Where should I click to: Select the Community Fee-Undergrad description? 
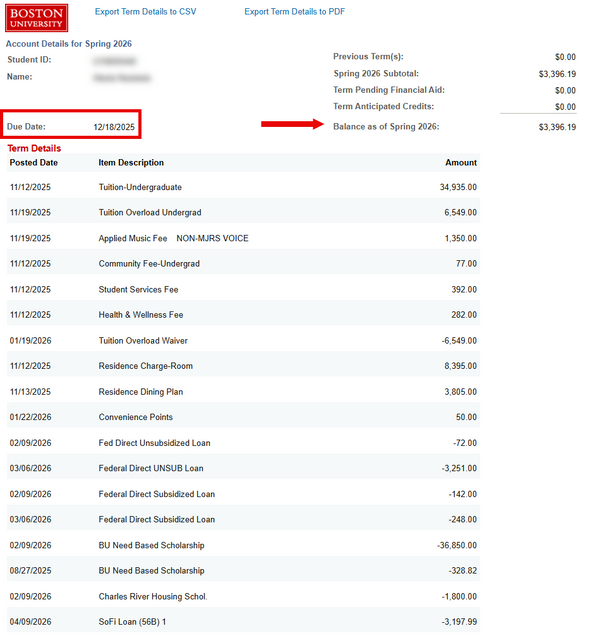click(x=149, y=264)
